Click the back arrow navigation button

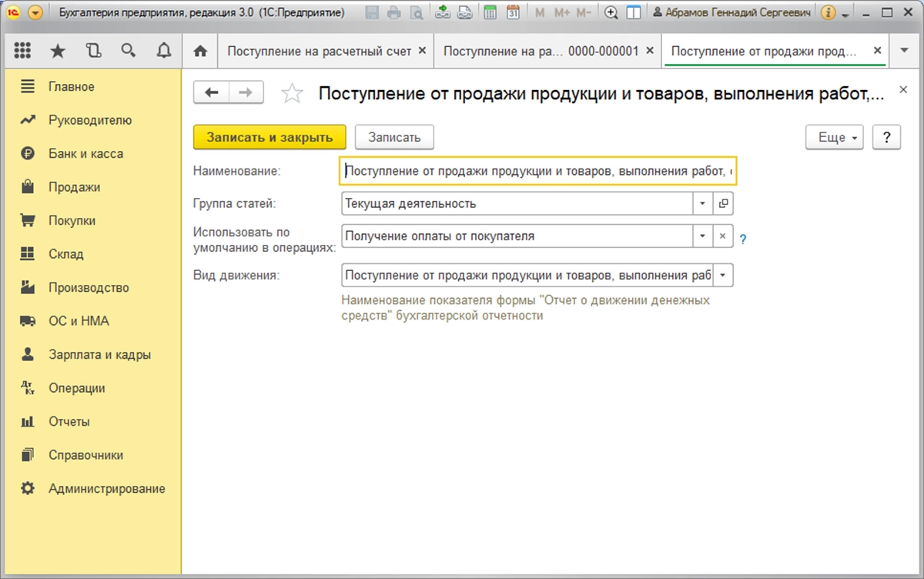click(211, 93)
